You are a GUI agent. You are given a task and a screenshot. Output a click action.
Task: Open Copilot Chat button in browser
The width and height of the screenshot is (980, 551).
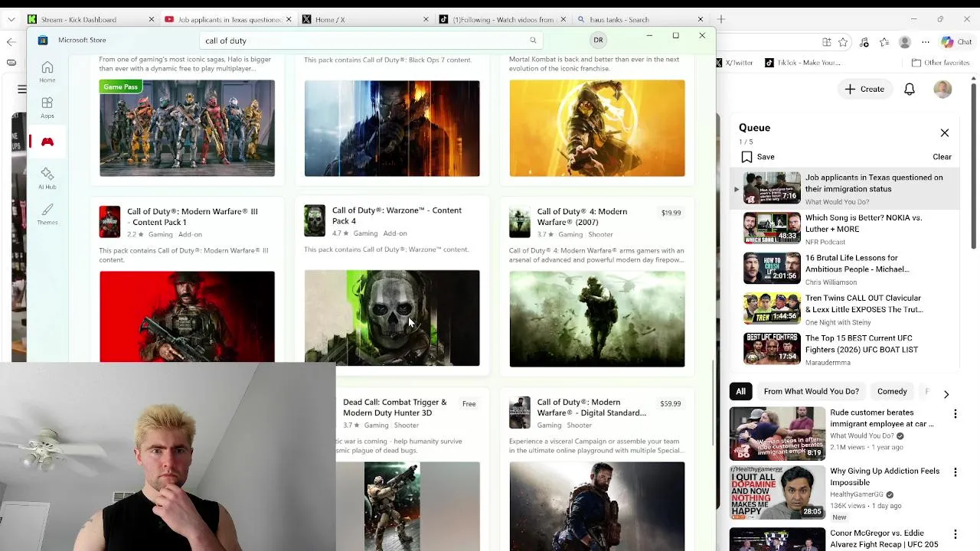955,42
